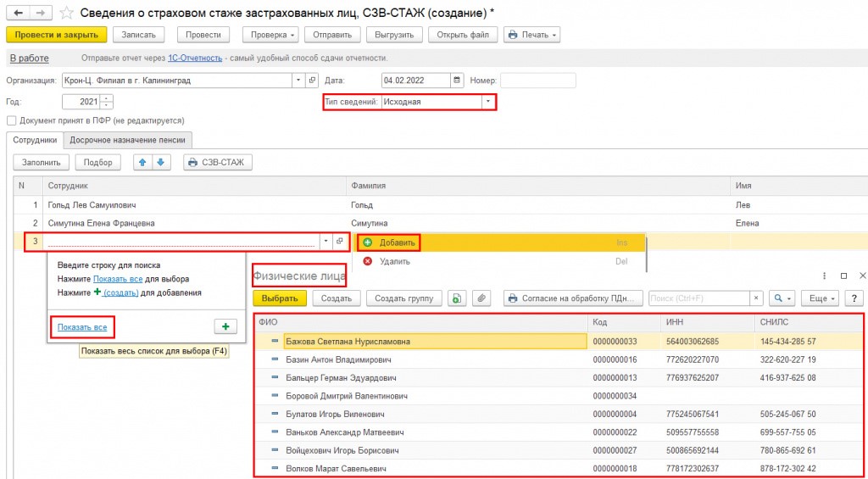Click Выгрузить button
Image resolution: width=868 pixels, height=479 pixels.
pyautogui.click(x=394, y=34)
